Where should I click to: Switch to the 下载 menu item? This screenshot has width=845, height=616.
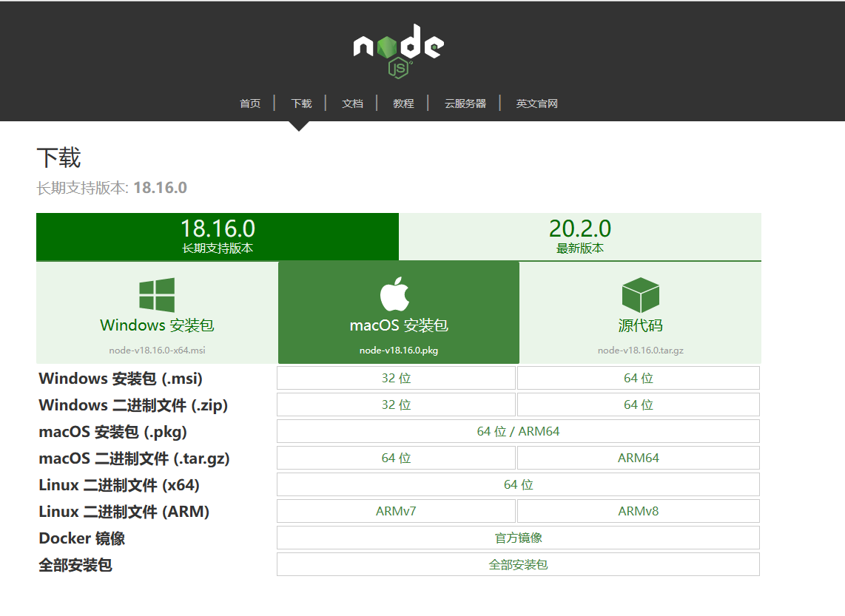(x=300, y=104)
